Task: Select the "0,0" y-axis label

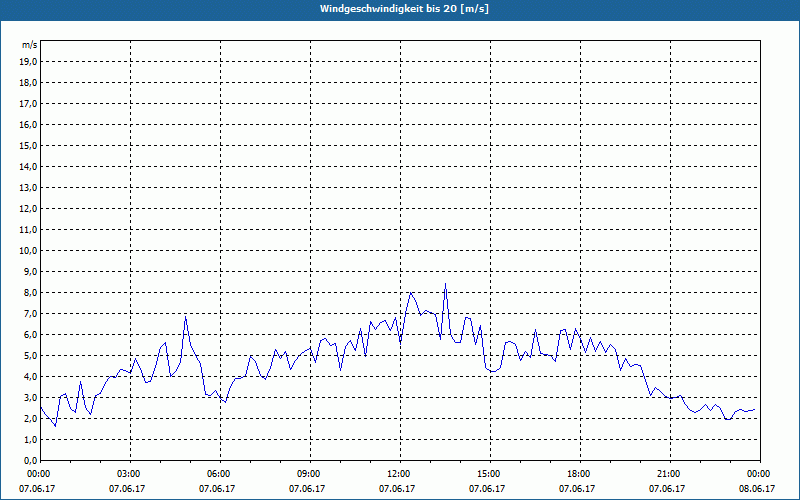Action: point(30,460)
